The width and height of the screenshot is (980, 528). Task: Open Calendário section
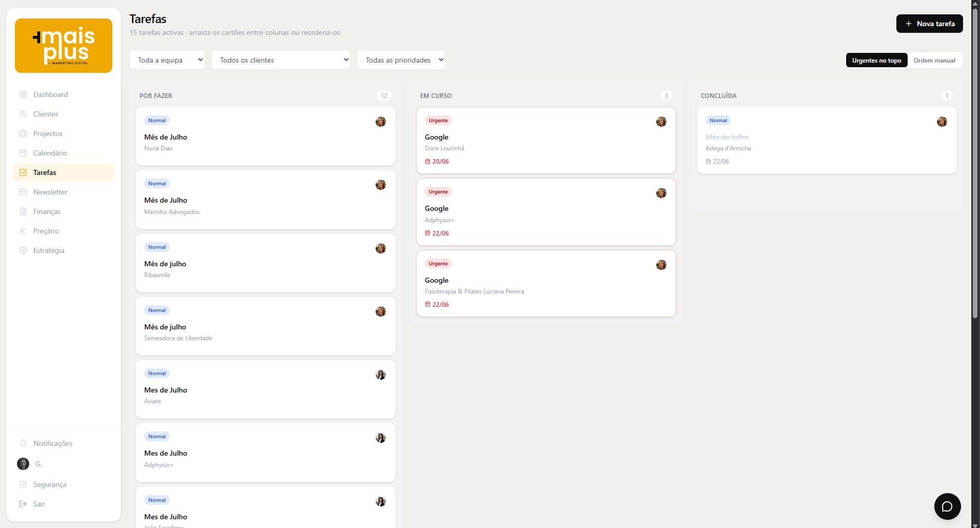pos(64,153)
